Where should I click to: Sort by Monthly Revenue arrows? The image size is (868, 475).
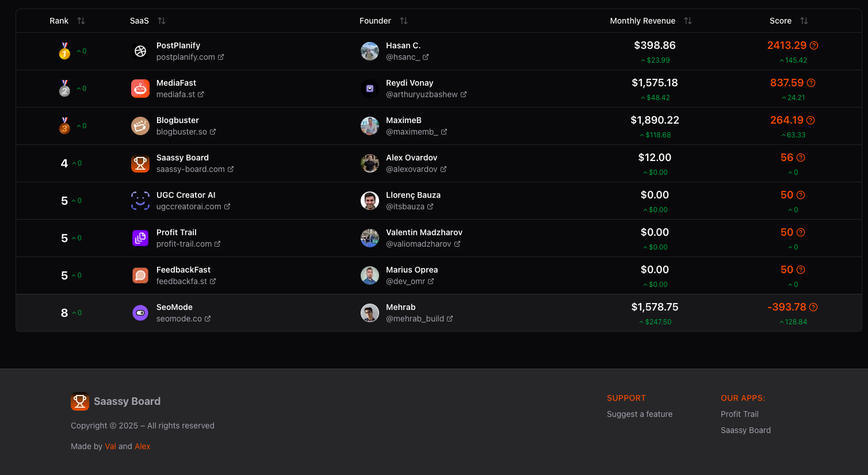[x=688, y=21]
